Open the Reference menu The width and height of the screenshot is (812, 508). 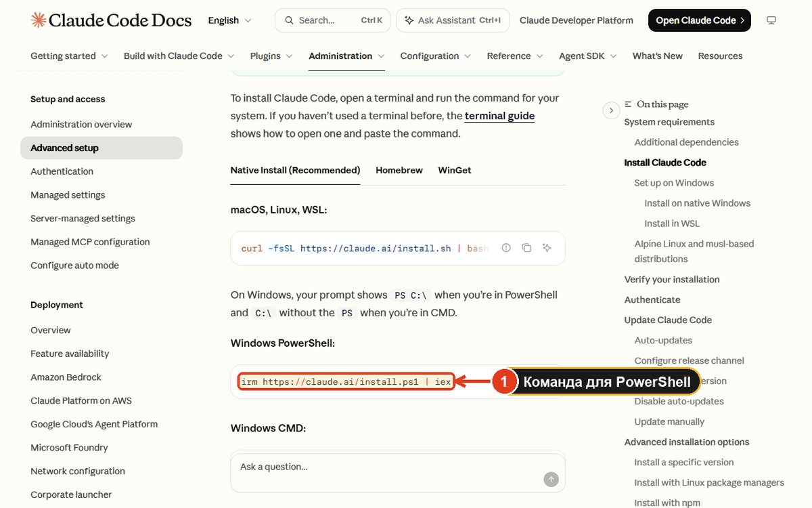pos(514,56)
